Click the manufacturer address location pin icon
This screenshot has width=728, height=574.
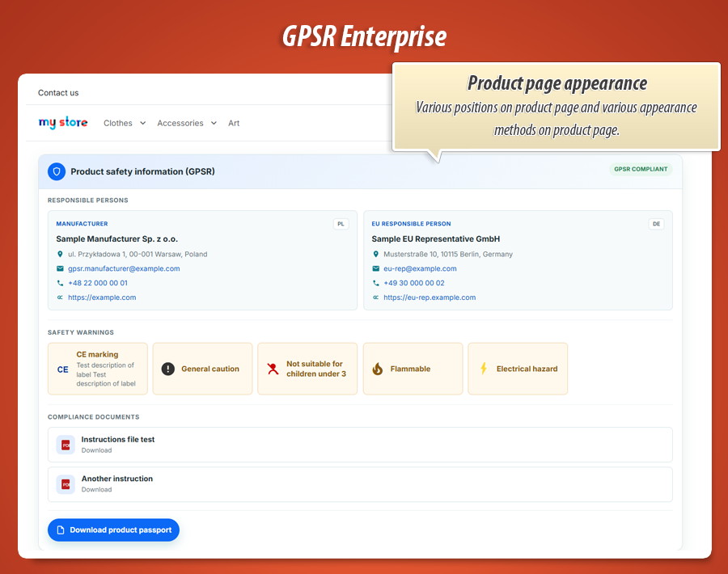(x=60, y=255)
